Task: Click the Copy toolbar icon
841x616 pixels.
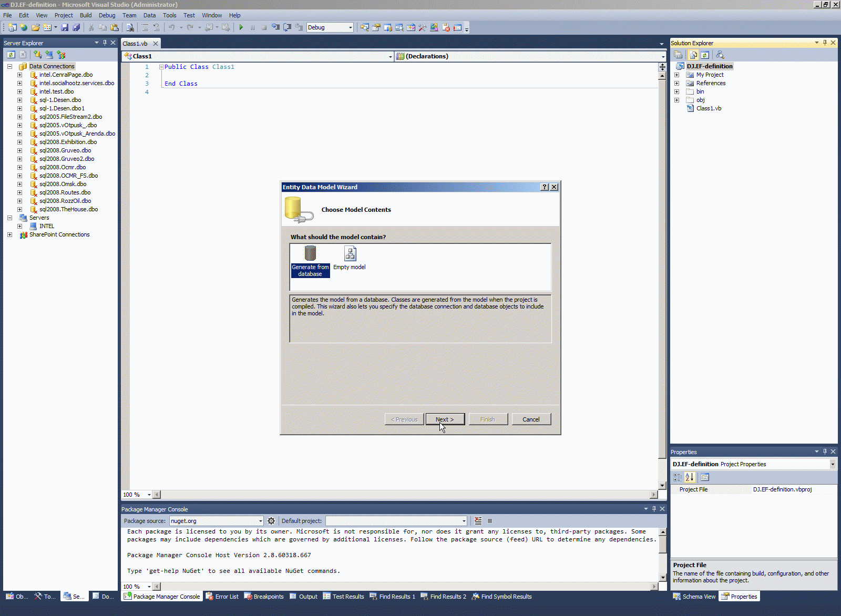Action: pyautogui.click(x=103, y=27)
